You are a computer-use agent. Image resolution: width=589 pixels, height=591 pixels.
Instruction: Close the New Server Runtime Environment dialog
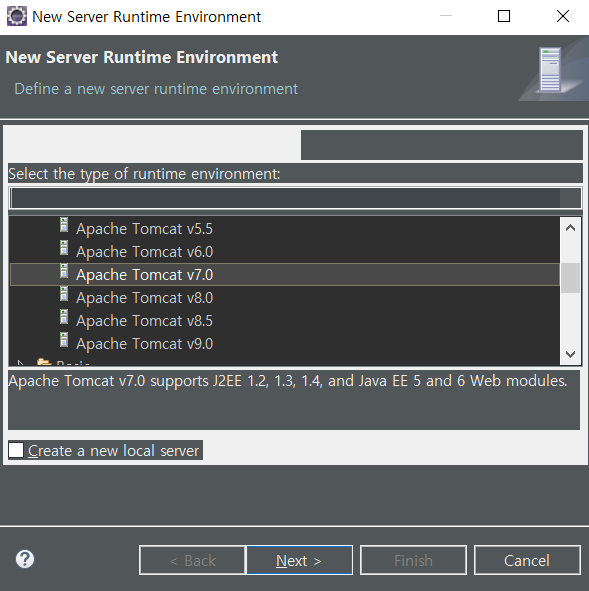pyautogui.click(x=563, y=16)
